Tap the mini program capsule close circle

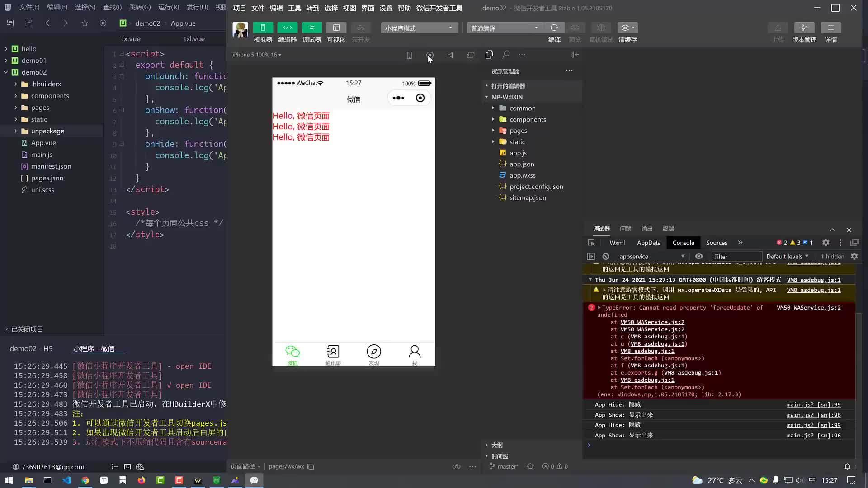click(x=420, y=98)
